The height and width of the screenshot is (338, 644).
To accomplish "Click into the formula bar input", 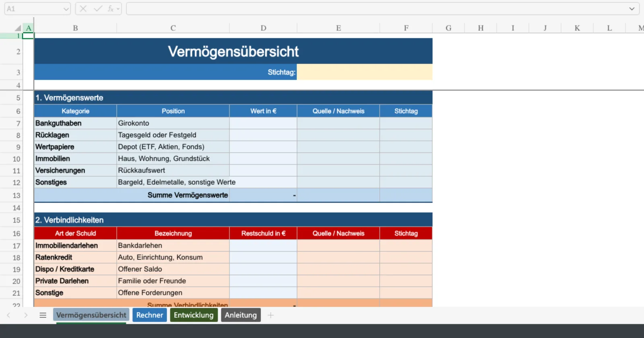I will (x=376, y=8).
